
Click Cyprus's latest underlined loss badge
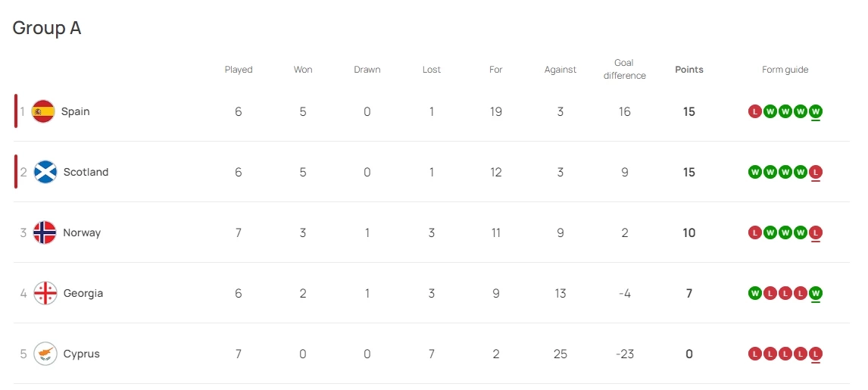coord(816,354)
